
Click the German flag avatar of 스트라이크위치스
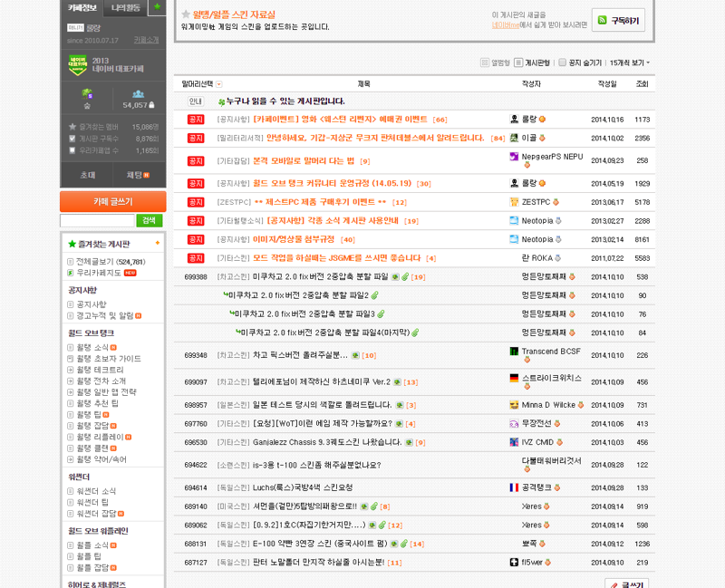coord(514,378)
